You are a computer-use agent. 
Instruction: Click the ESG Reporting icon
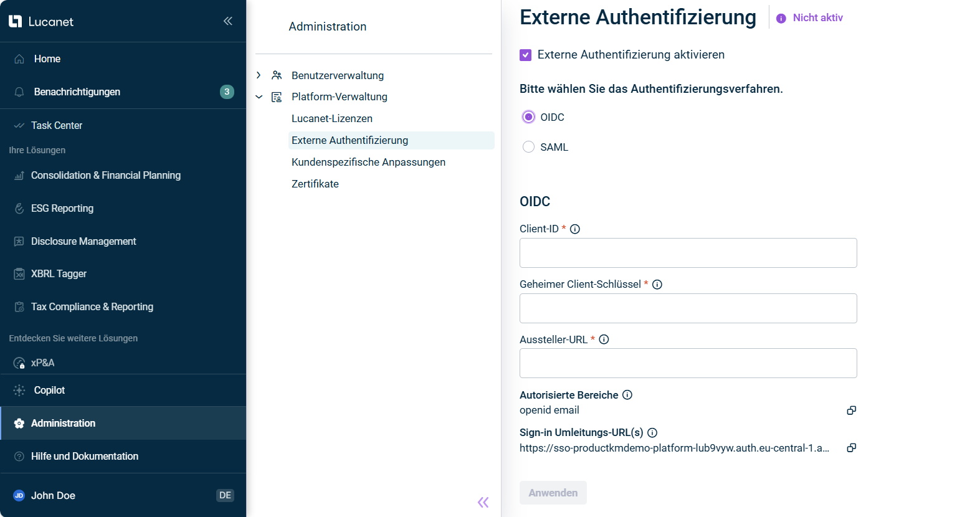(x=19, y=208)
